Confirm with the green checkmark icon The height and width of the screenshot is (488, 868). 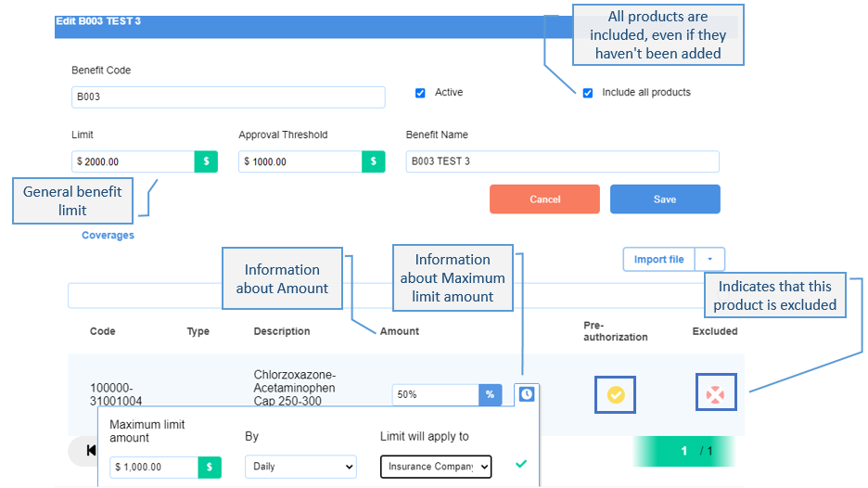521,464
